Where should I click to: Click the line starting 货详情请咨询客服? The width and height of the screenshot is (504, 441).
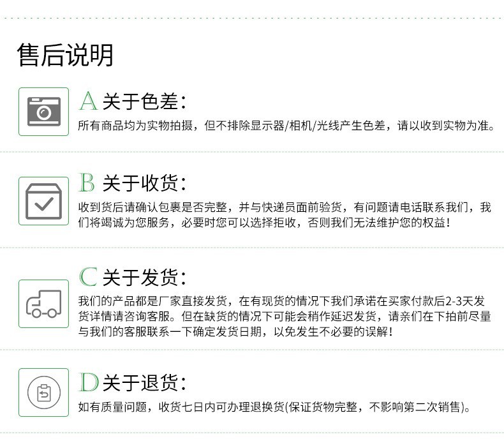click(x=285, y=317)
